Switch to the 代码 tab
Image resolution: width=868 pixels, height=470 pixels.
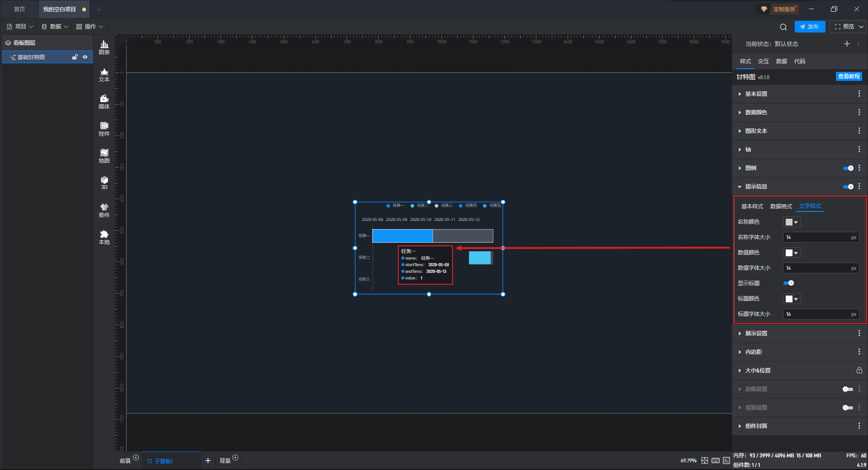pos(800,61)
